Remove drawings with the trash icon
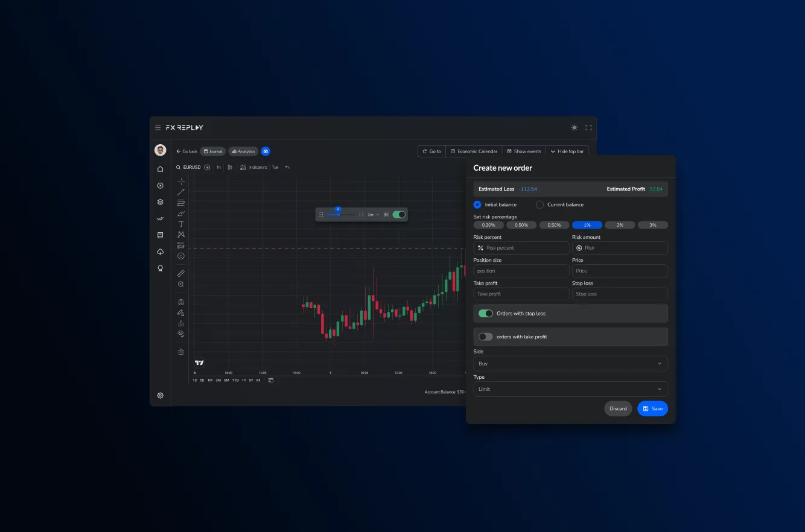Viewport: 805px width, 532px height. click(180, 351)
